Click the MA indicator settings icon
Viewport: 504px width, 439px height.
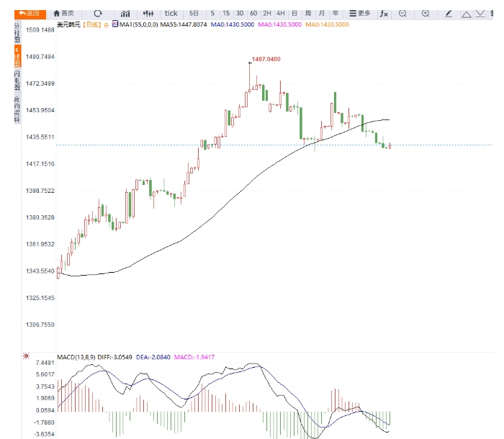coord(114,24)
